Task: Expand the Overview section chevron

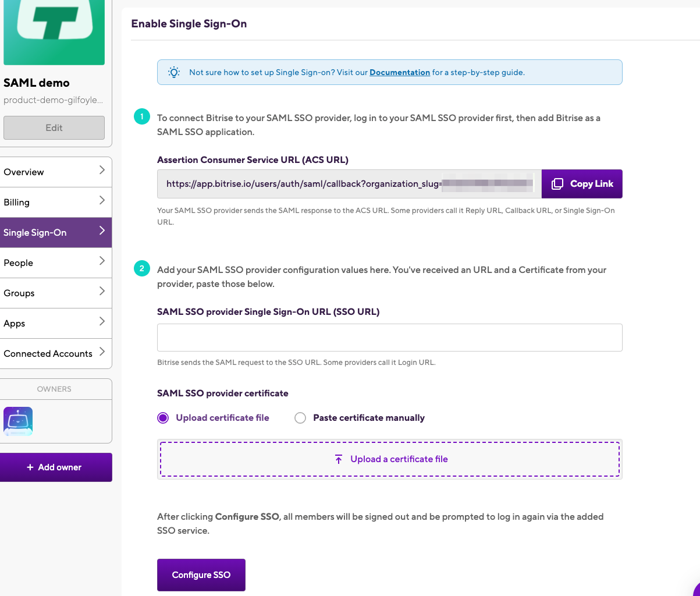Action: click(x=102, y=171)
